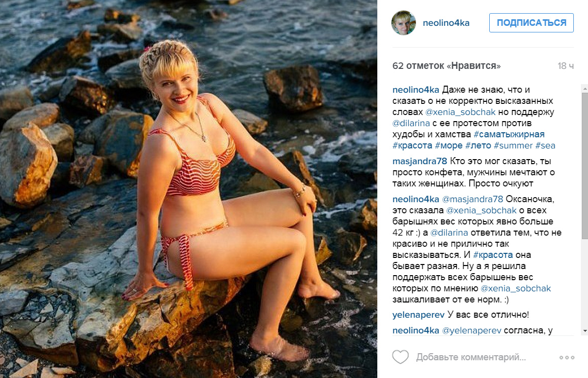The width and height of the screenshot is (588, 378).
Task: Open masjandra78 commenter profile
Action: click(x=420, y=161)
